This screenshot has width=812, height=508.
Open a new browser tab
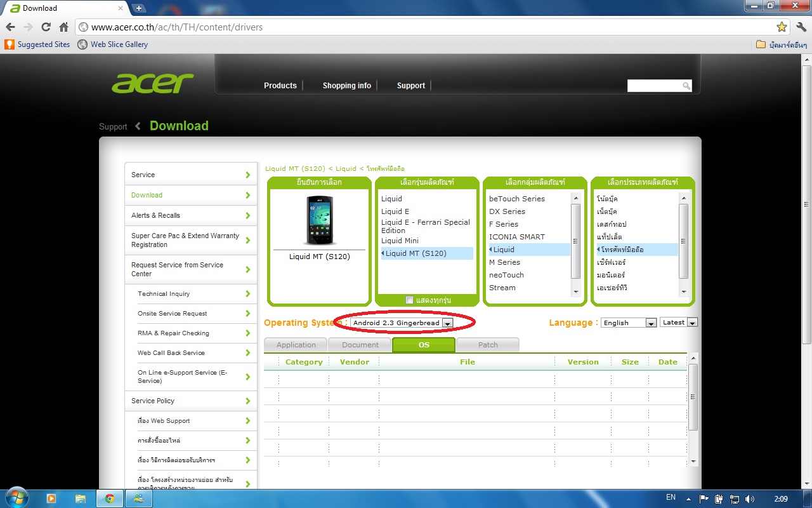(139, 8)
